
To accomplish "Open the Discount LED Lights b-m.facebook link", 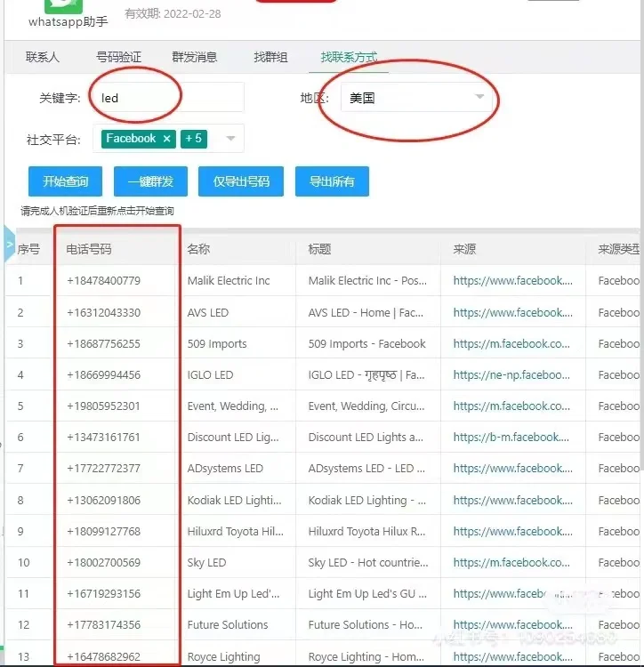I will tap(511, 437).
